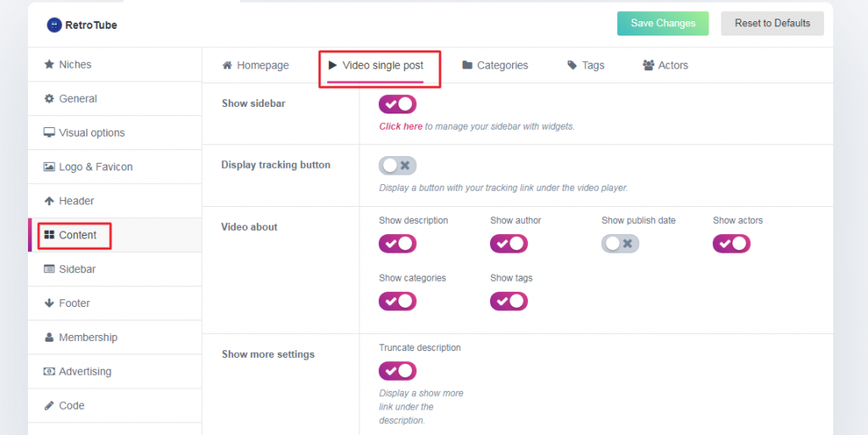
Task: Open the Sidebar list icon
Action: pos(49,269)
